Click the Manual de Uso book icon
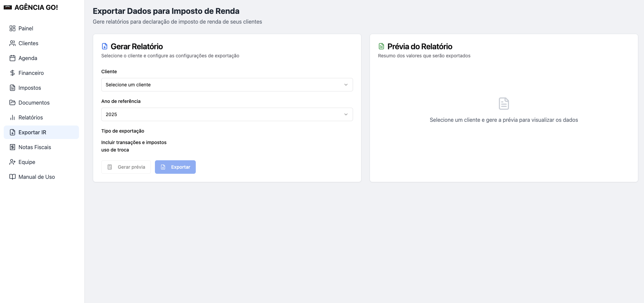The image size is (644, 303). coord(12,177)
